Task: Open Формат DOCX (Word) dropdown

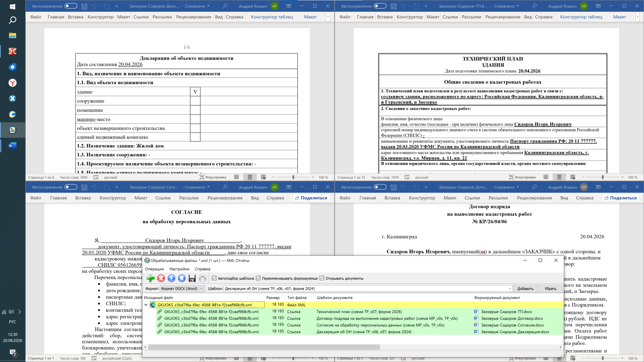Action: (182, 288)
